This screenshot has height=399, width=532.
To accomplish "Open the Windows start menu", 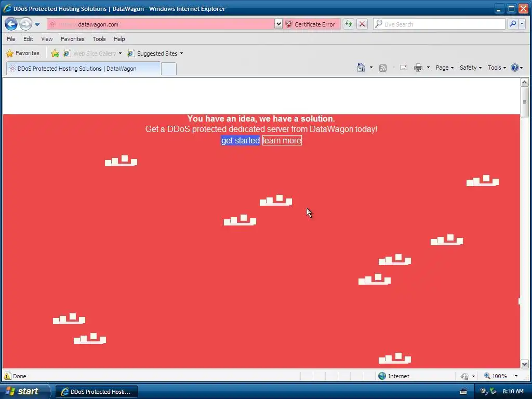I will click(x=25, y=392).
